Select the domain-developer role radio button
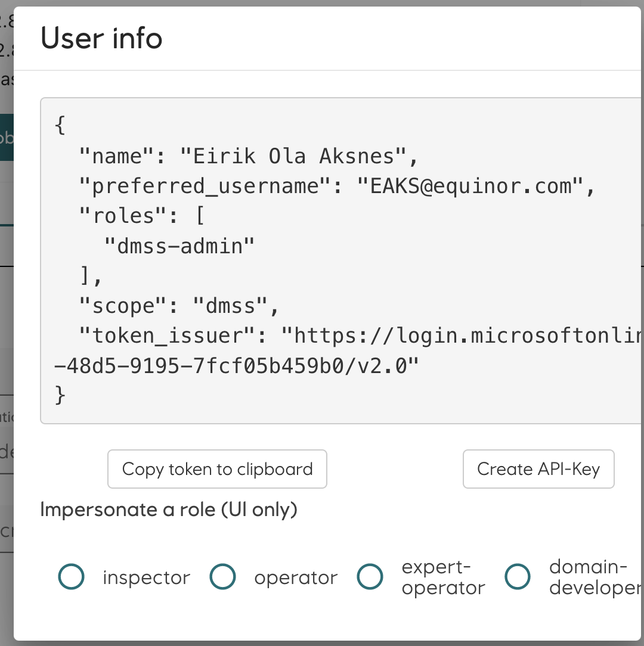The height and width of the screenshot is (646, 644). (517, 577)
